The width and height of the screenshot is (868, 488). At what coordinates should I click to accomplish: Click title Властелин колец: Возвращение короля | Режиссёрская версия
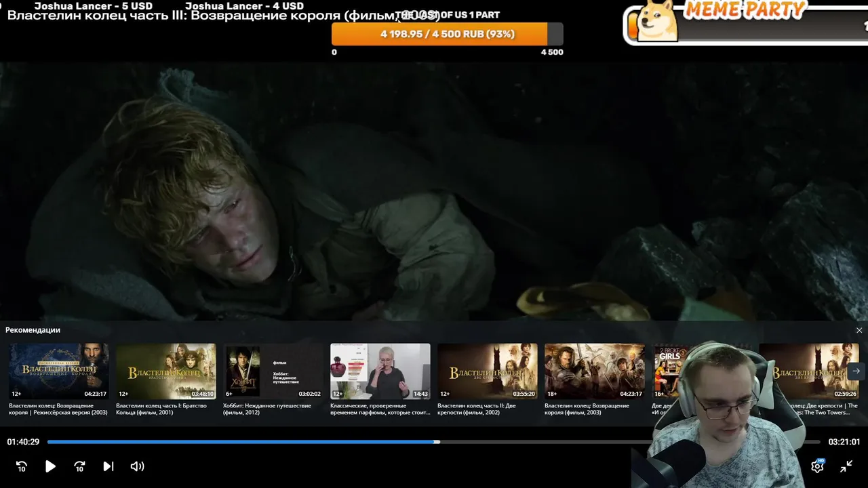coord(58,409)
